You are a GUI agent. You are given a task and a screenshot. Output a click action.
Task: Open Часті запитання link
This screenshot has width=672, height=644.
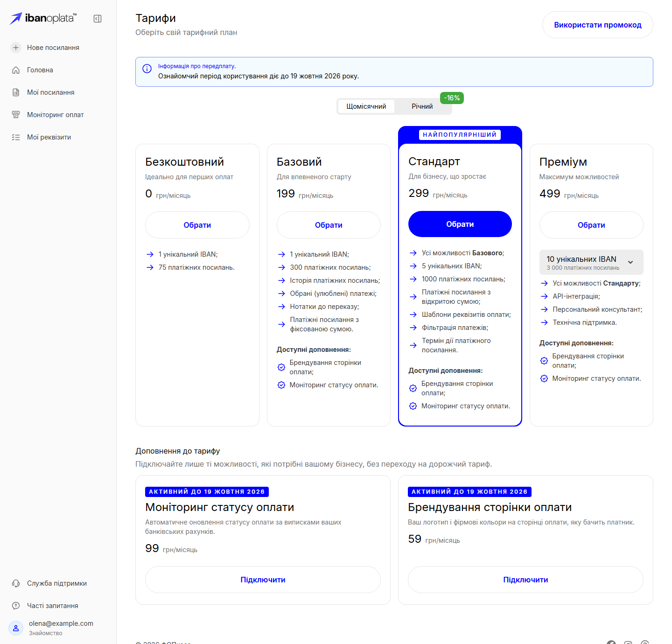tap(53, 606)
